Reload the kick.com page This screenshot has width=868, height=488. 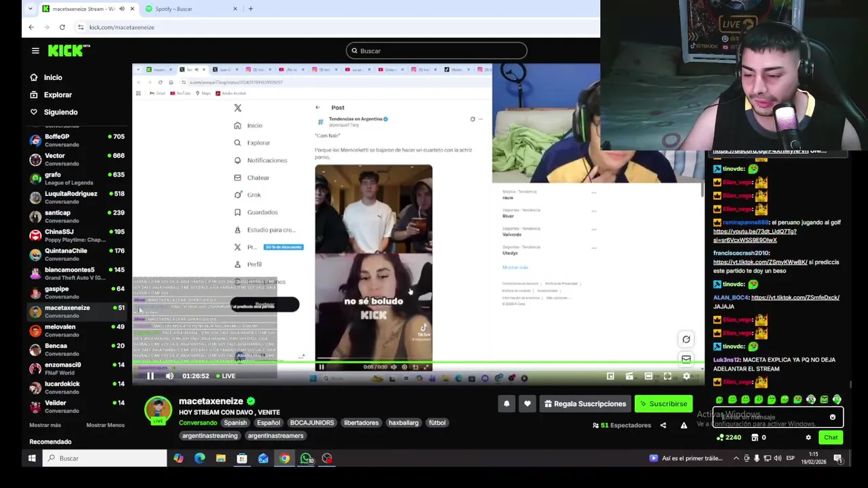click(62, 27)
